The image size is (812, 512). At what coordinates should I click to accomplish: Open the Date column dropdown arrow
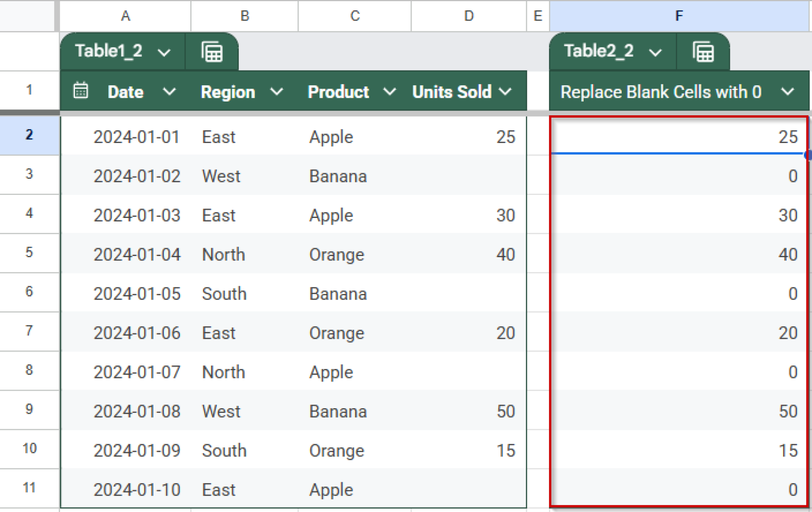pyautogui.click(x=169, y=92)
